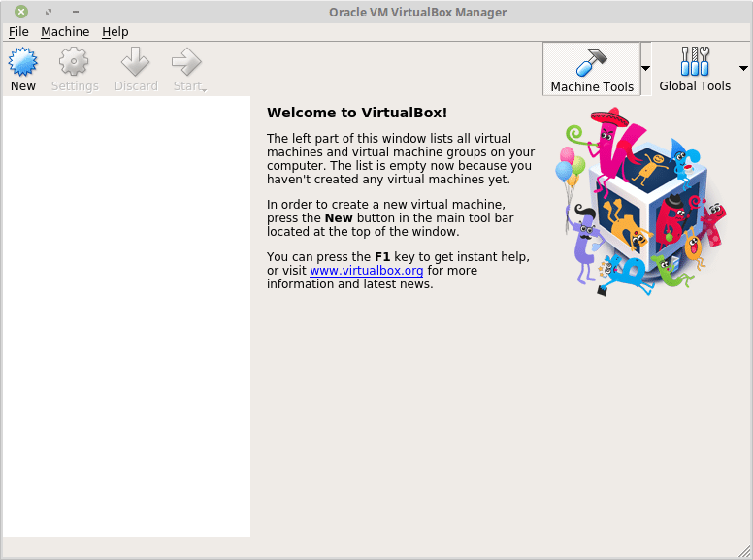The height and width of the screenshot is (560, 753).
Task: Click the Welcome to VirtualBox! heading
Action: coord(356,113)
